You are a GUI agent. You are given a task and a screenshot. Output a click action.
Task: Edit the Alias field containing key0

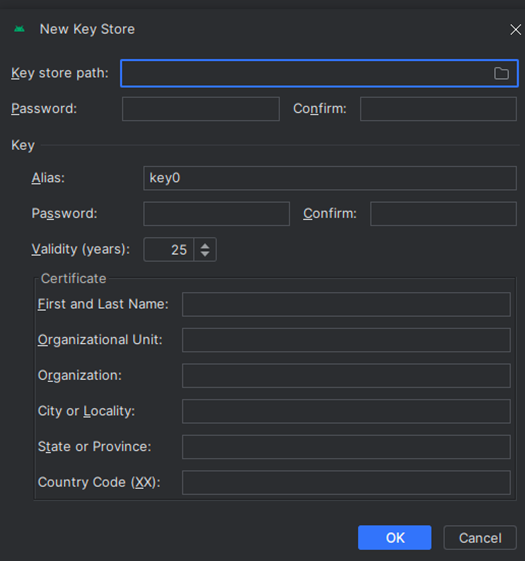click(330, 178)
